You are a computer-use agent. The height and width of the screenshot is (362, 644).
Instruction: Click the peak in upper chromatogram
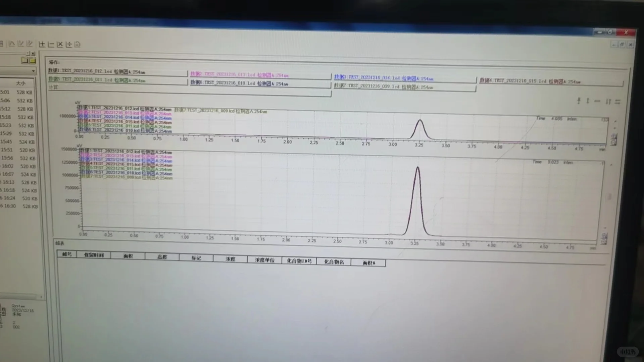click(419, 129)
